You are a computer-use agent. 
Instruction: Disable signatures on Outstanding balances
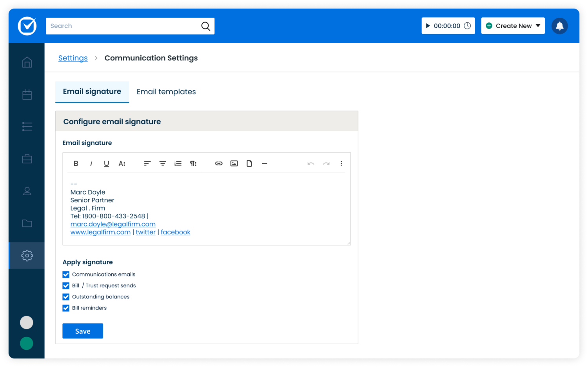[66, 297]
